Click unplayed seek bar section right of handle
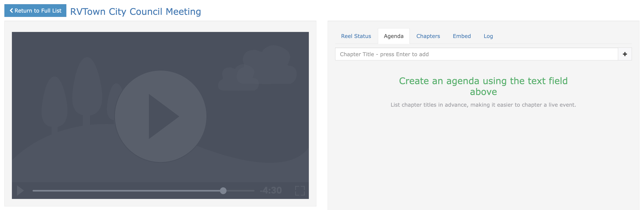644x210 pixels. pos(240,191)
